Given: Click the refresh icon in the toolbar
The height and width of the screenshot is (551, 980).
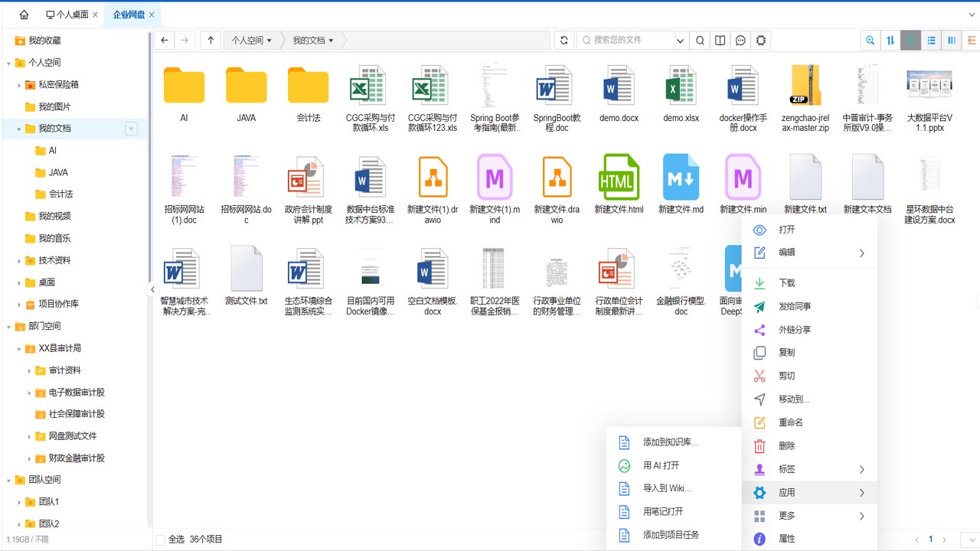Looking at the screenshot, I should coord(564,41).
